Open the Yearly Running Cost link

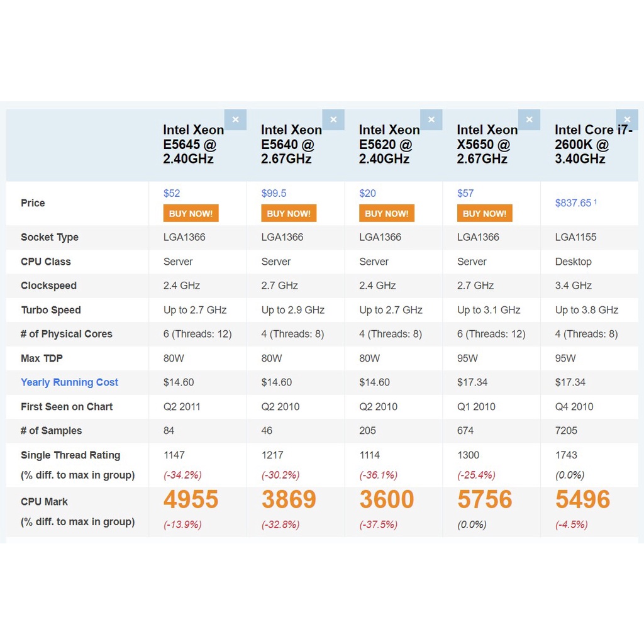(69, 382)
